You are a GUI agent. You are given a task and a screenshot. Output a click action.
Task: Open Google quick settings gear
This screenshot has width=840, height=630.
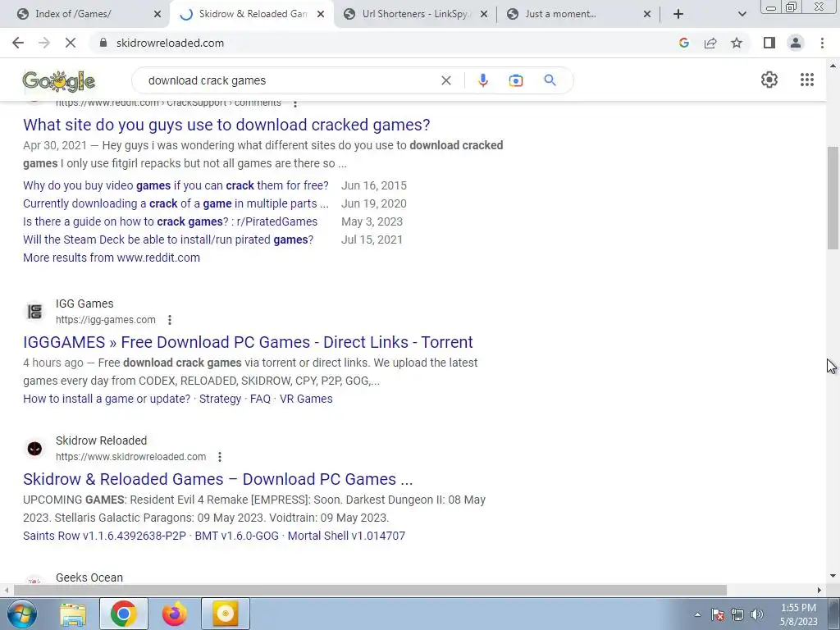click(769, 80)
